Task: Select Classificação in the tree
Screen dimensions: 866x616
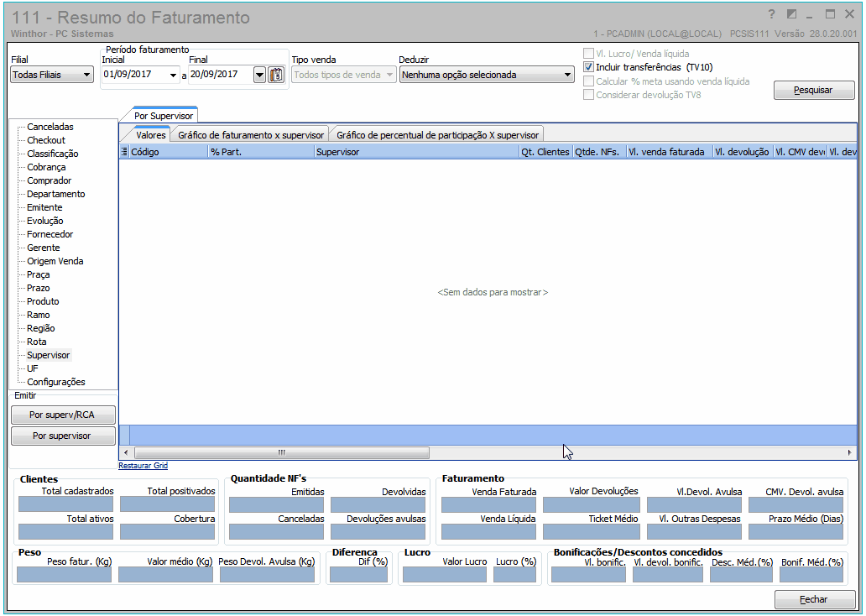Action: point(53,154)
